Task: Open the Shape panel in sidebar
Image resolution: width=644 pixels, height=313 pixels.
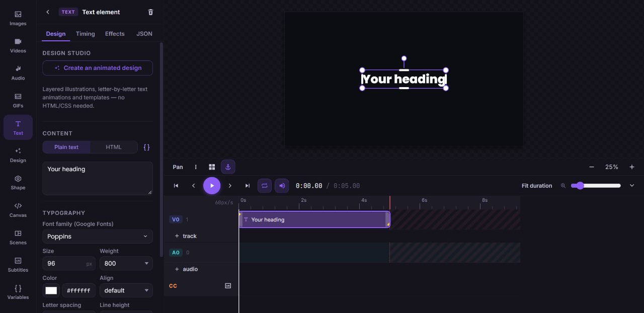Action: click(18, 182)
